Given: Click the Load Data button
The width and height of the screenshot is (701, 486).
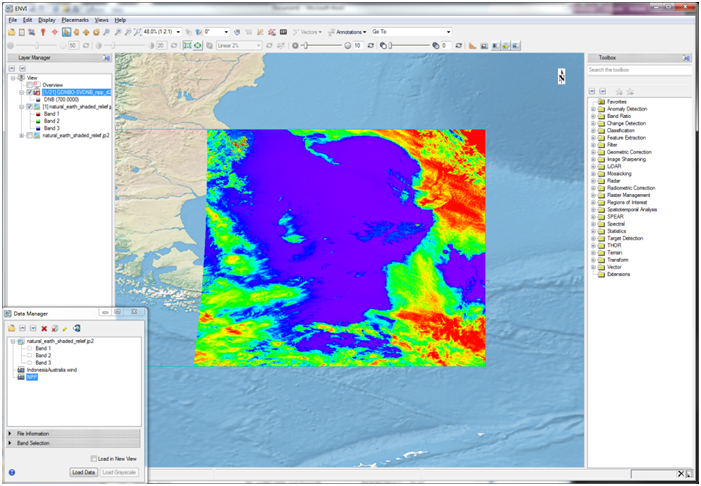Looking at the screenshot, I should tap(83, 472).
